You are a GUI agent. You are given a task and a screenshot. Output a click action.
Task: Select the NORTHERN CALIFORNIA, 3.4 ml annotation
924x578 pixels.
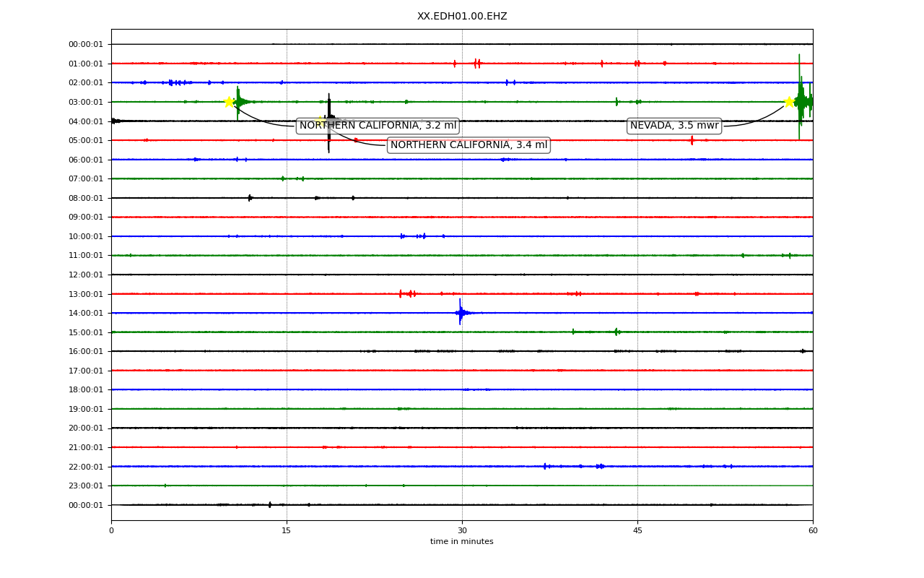pyautogui.click(x=468, y=145)
